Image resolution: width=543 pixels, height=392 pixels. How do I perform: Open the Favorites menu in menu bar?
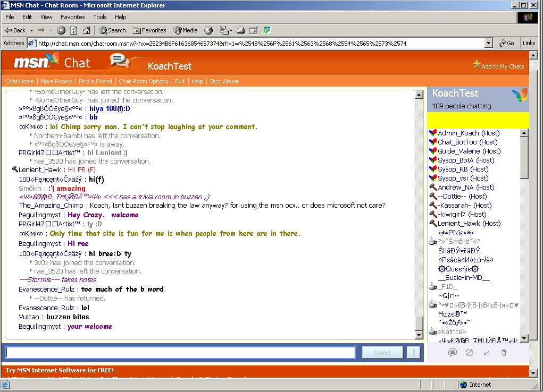point(72,17)
